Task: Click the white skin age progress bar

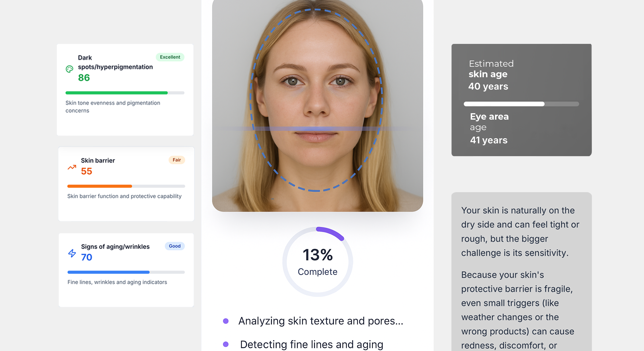Action: 504,104
